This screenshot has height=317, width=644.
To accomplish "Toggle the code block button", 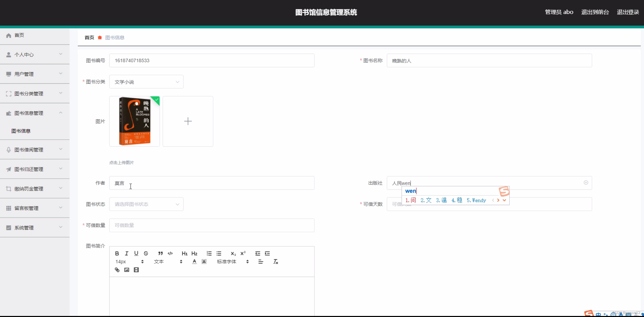I will coord(170,253).
